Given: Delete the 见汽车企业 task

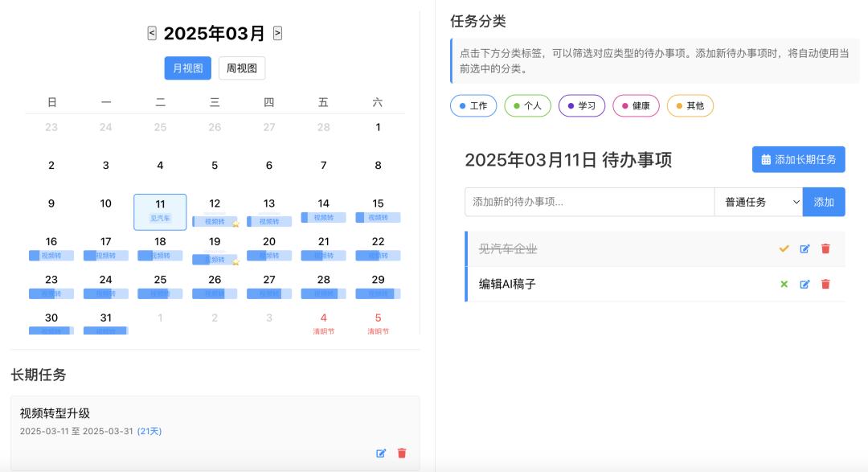Looking at the screenshot, I should pyautogui.click(x=825, y=249).
